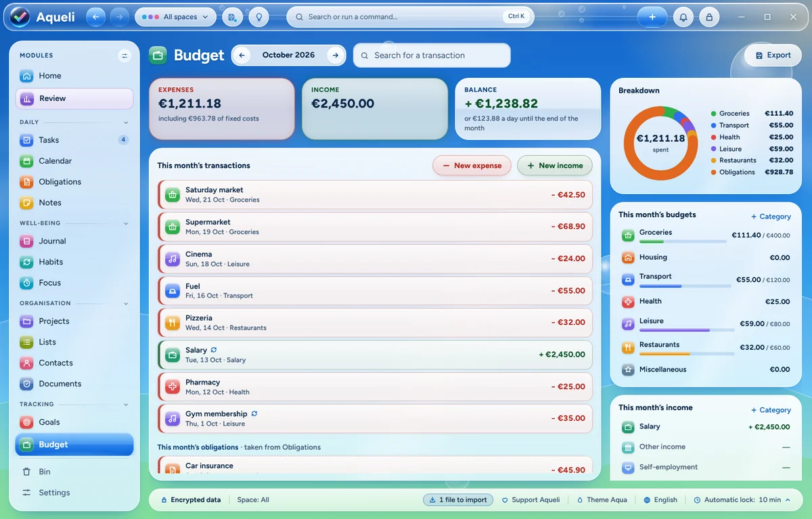Click the Miscellaneous budget star icon
Screen dimensions: 812x519
(628, 369)
